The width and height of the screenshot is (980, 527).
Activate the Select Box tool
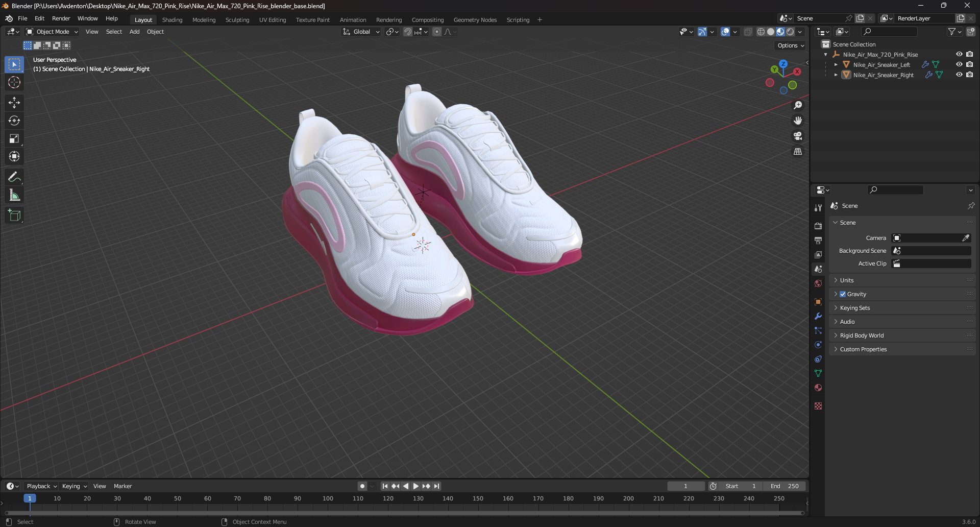pyautogui.click(x=14, y=64)
